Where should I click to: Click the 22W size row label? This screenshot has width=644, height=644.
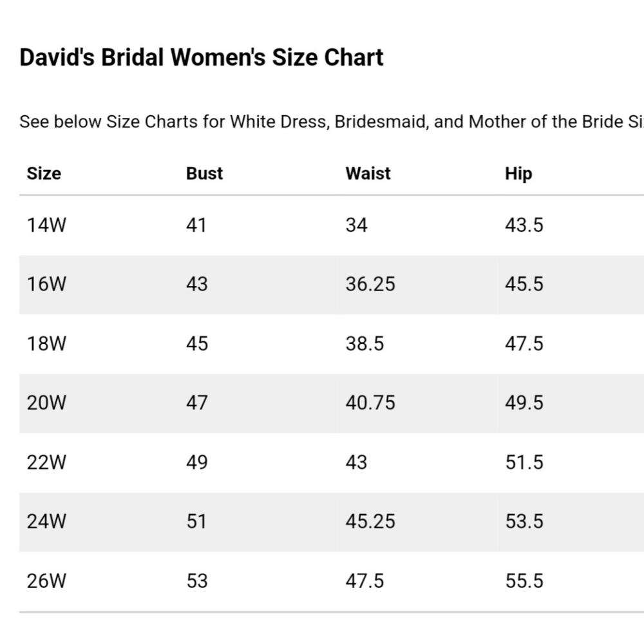[46, 462]
